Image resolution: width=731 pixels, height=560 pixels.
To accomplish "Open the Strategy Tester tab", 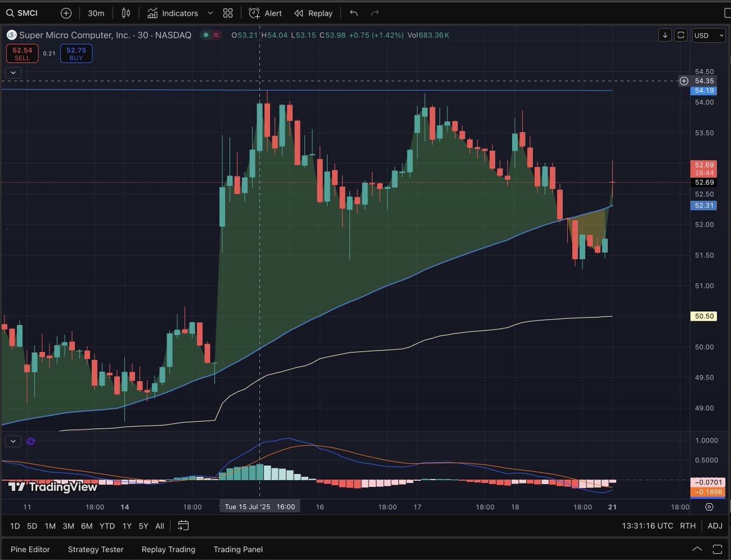I will 96,549.
